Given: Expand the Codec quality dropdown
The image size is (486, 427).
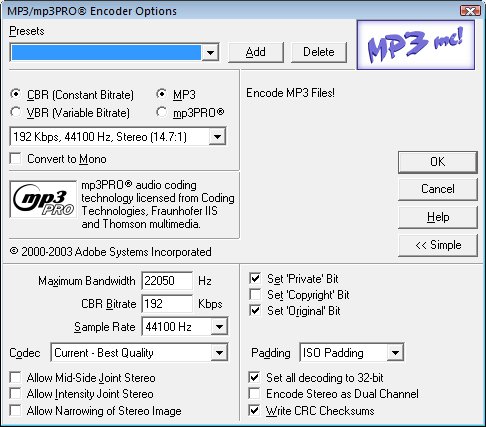Looking at the screenshot, I should tap(219, 352).
